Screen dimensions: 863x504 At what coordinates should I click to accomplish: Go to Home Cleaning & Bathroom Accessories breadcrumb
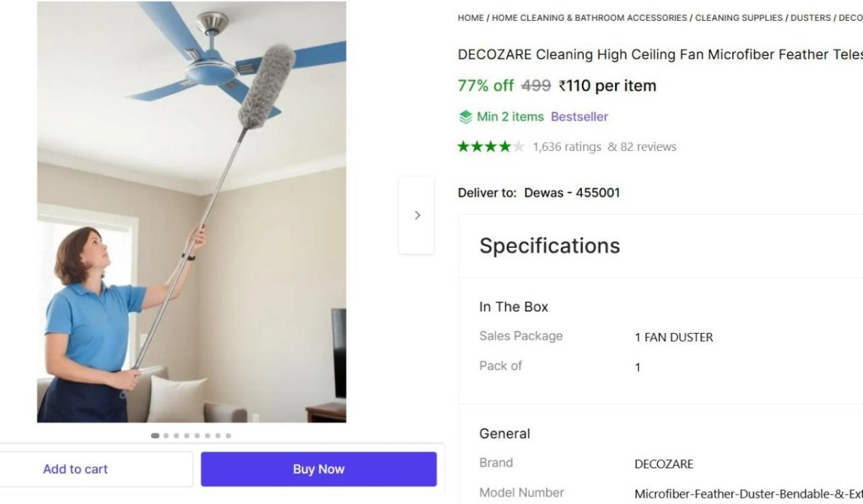(589, 18)
